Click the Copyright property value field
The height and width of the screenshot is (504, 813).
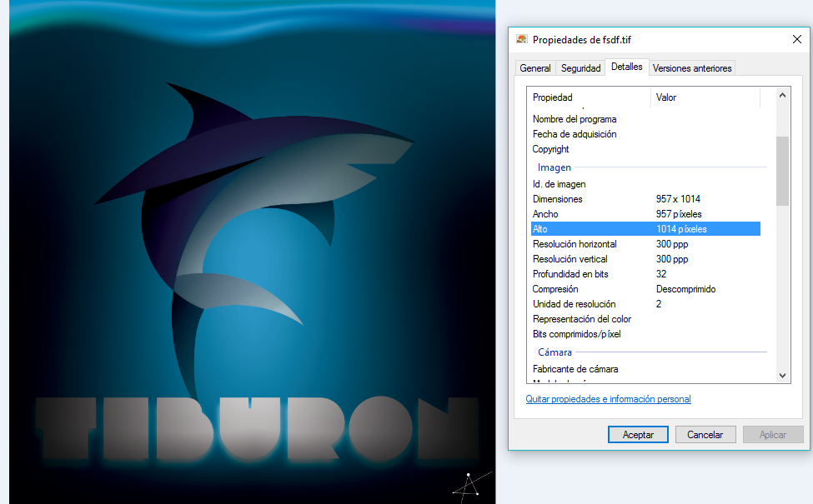tap(705, 149)
